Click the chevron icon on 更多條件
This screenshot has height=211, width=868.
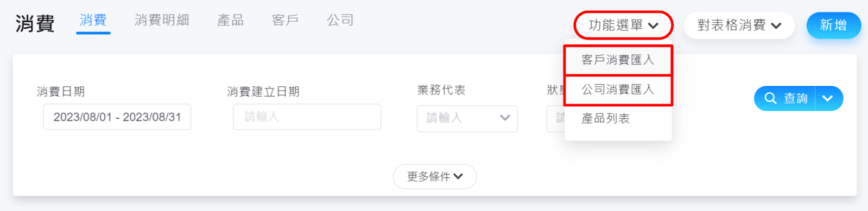pyautogui.click(x=459, y=176)
